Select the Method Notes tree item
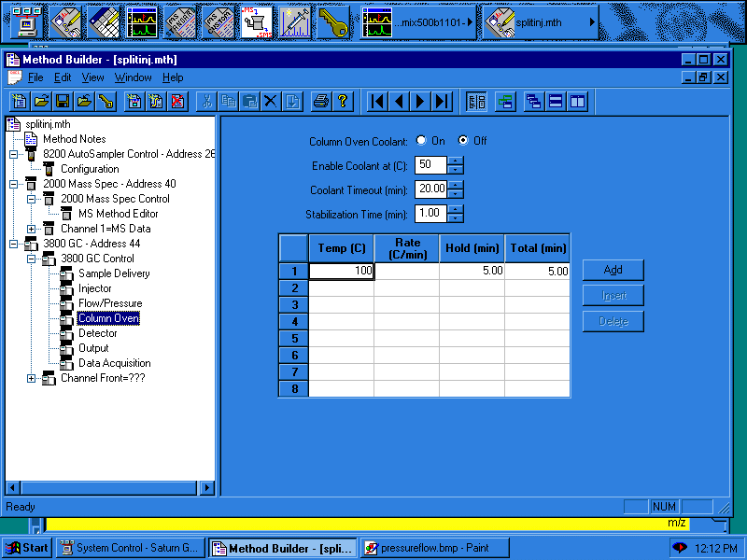Image resolution: width=747 pixels, height=560 pixels. point(75,139)
